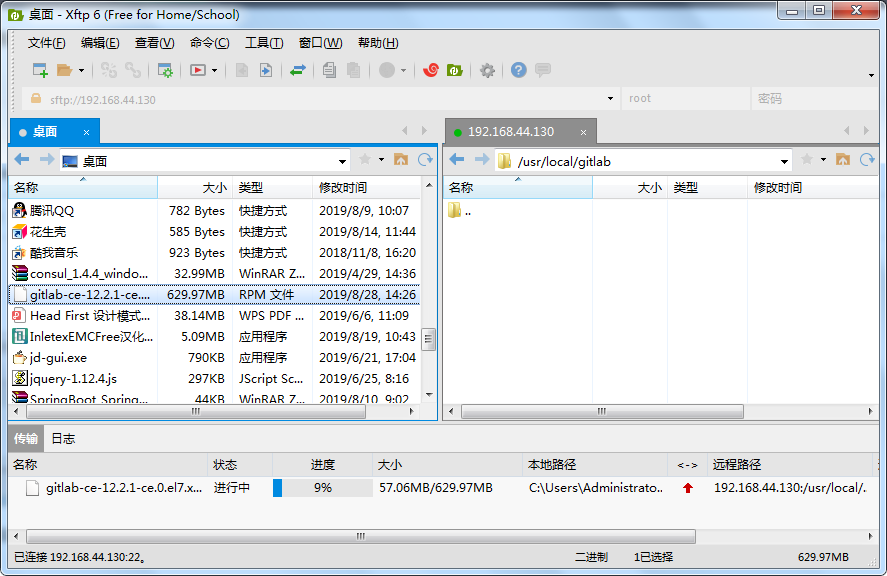This screenshot has height=576, width=887.
Task: Open the 命令(C) menu
Action: [209, 43]
